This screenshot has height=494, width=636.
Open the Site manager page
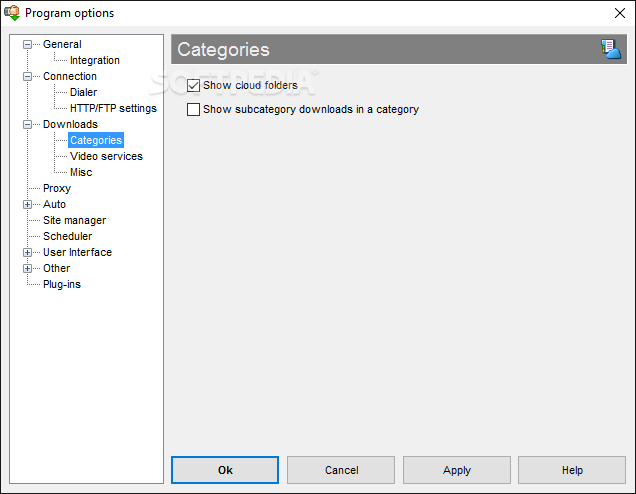click(x=74, y=220)
